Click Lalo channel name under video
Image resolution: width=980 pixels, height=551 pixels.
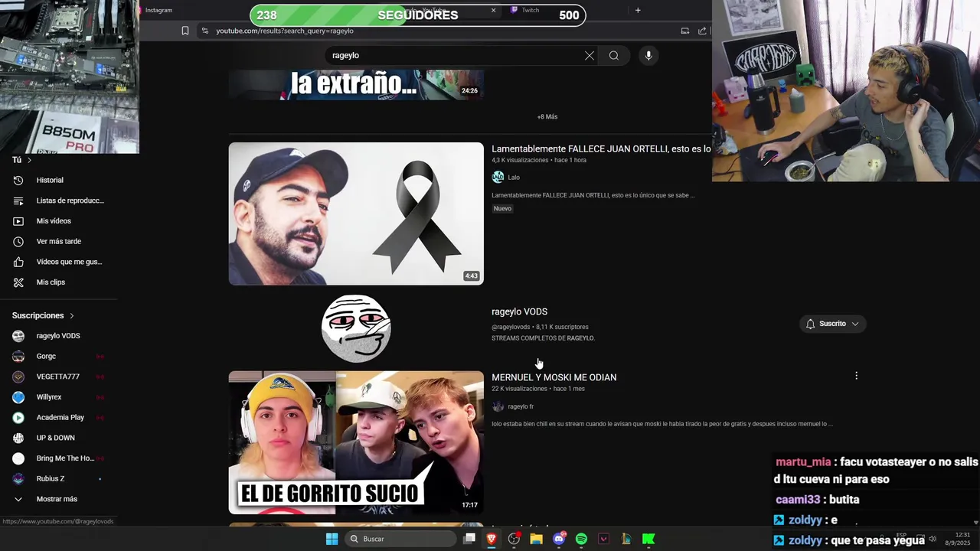pos(514,177)
